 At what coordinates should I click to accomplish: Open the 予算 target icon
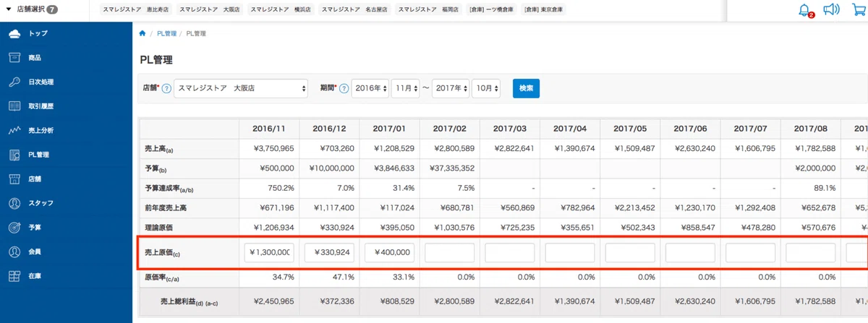coord(14,227)
